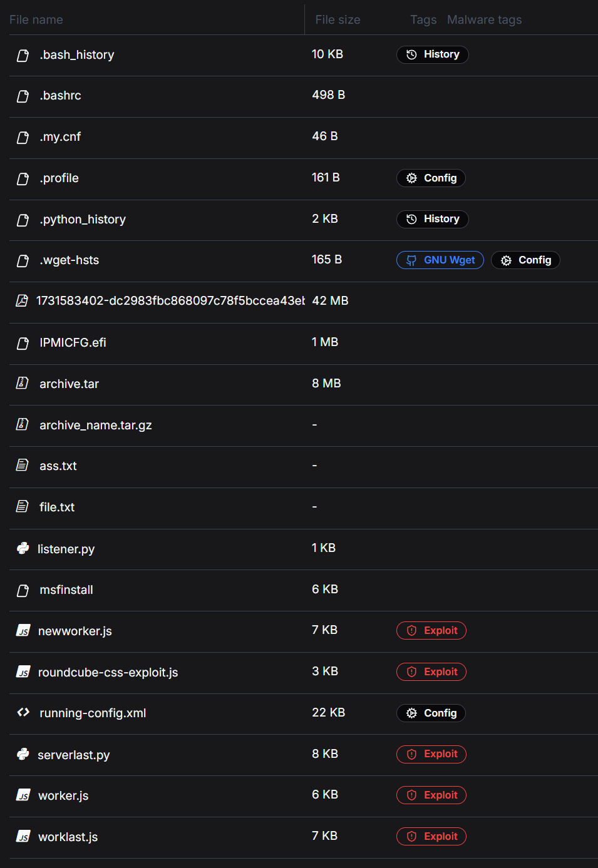Open the msfinstall file

66,590
